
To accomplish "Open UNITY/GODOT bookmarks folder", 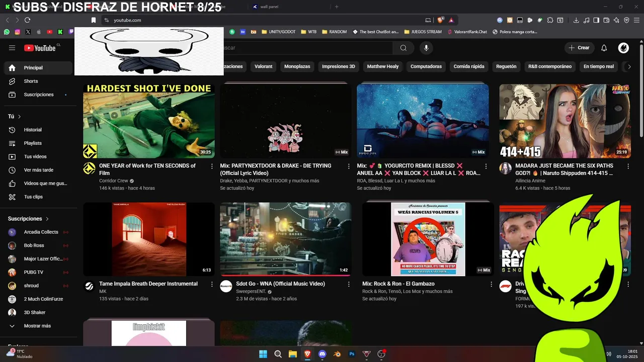I will coord(279,32).
